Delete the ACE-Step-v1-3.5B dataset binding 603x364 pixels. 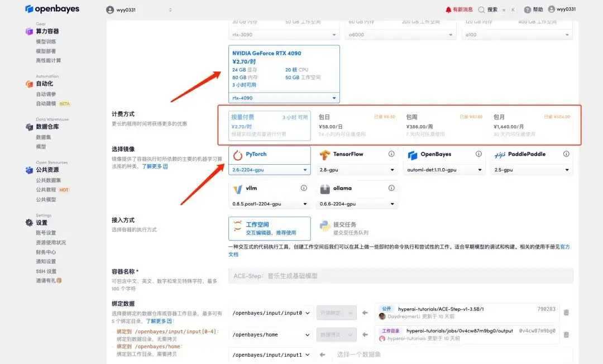(x=566, y=313)
